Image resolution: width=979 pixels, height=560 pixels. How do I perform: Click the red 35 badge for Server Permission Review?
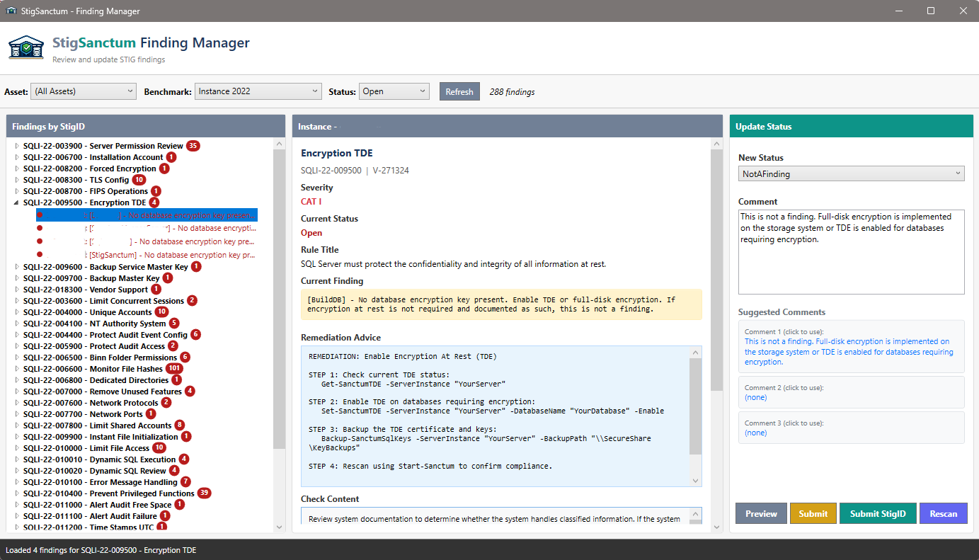[193, 146]
